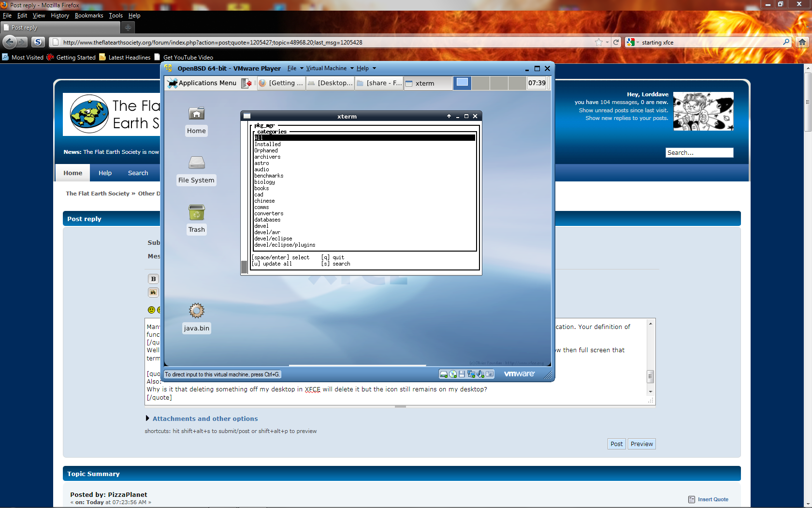Image resolution: width=812 pixels, height=508 pixels.
Task: Click the Bold formatting button in the post editor
Action: pos(153,279)
